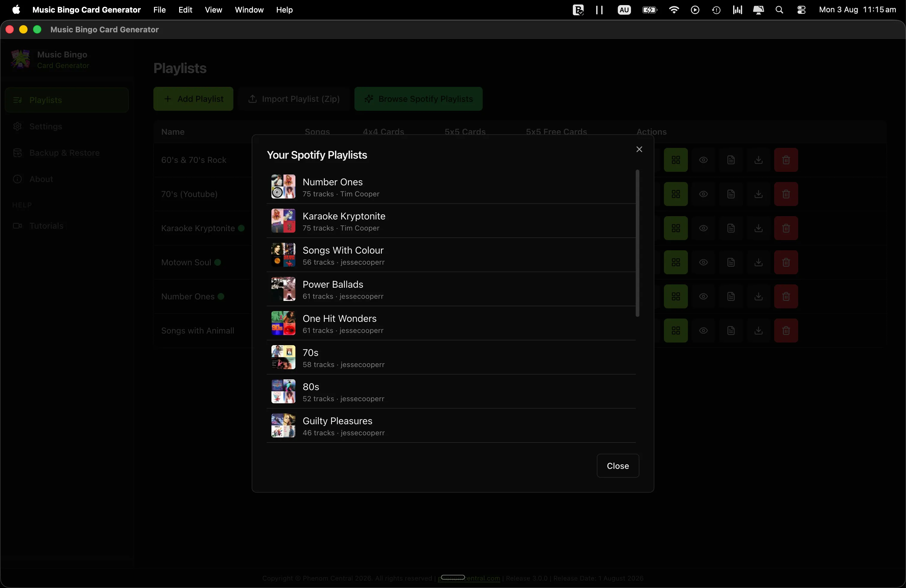The width and height of the screenshot is (906, 588).
Task: Download the Karaoke Kryptonite row playlist
Action: click(758, 228)
